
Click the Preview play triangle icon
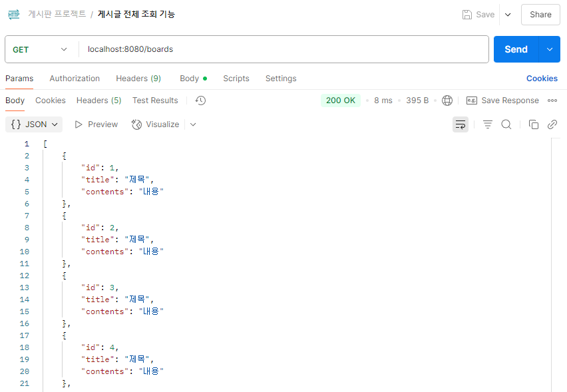[78, 124]
